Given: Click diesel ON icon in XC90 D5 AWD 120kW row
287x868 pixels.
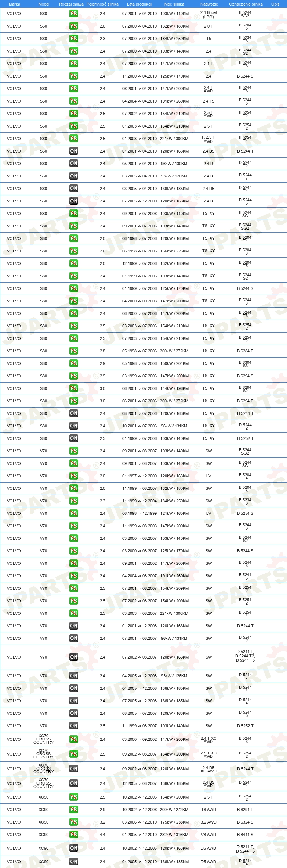Looking at the screenshot, I should click(x=73, y=848).
